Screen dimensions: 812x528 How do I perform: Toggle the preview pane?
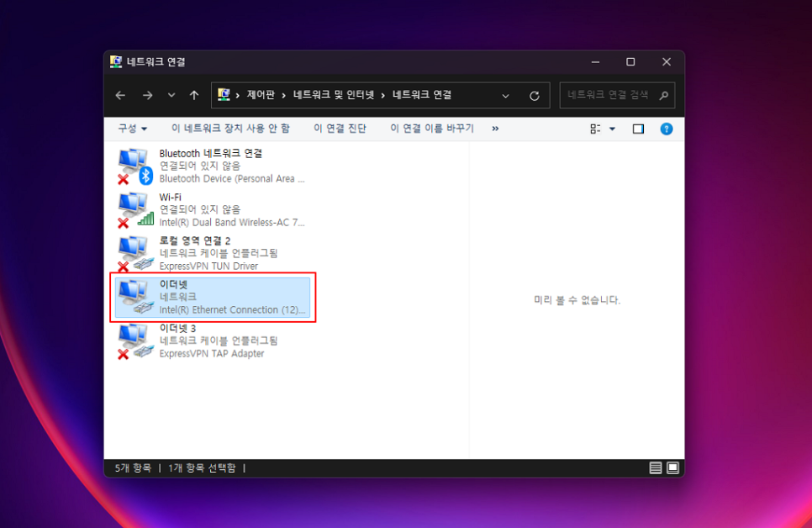click(638, 129)
